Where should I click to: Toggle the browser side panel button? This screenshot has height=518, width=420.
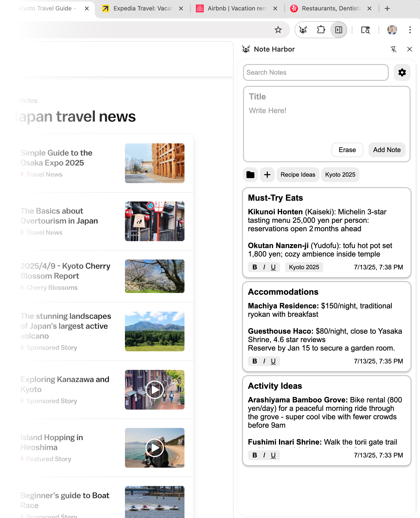click(338, 30)
